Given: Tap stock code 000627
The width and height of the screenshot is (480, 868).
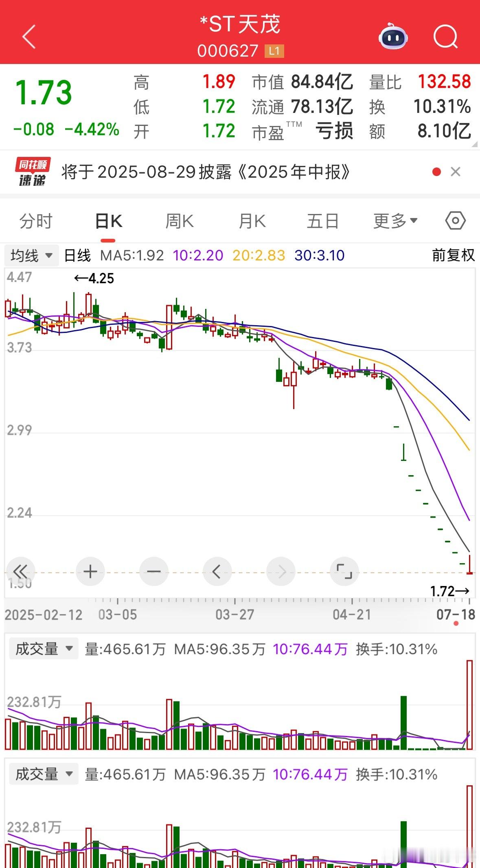Looking at the screenshot, I should coord(228,51).
